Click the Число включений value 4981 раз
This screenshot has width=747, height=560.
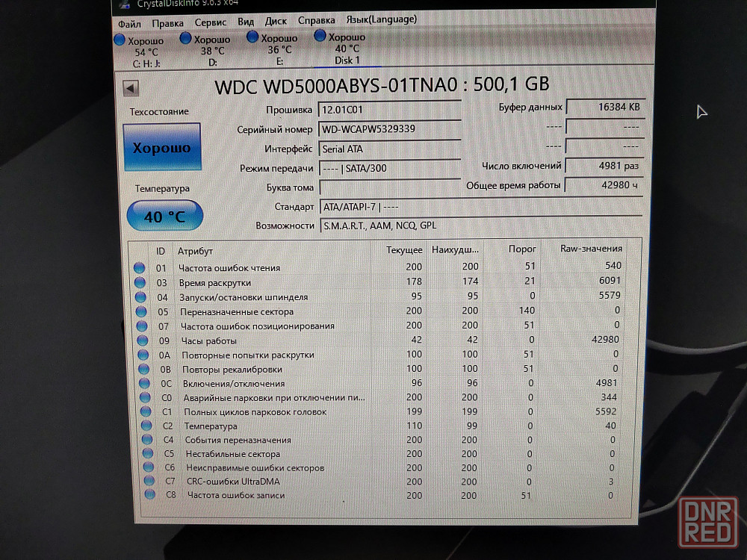click(604, 167)
